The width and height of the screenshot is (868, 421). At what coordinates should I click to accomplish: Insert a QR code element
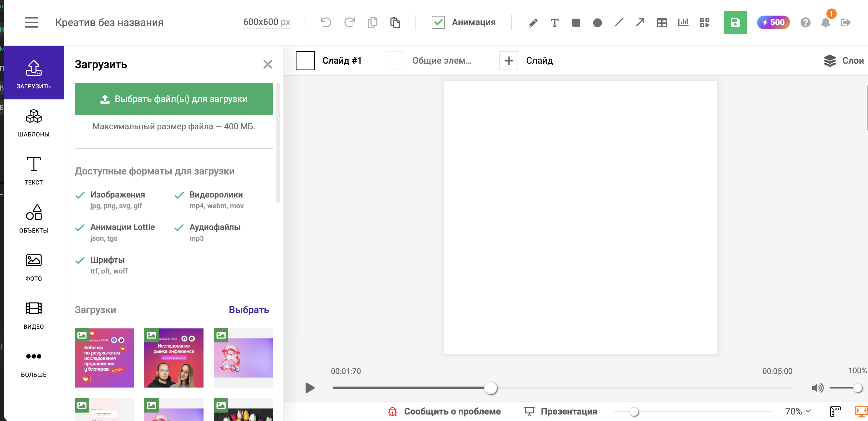[704, 22]
